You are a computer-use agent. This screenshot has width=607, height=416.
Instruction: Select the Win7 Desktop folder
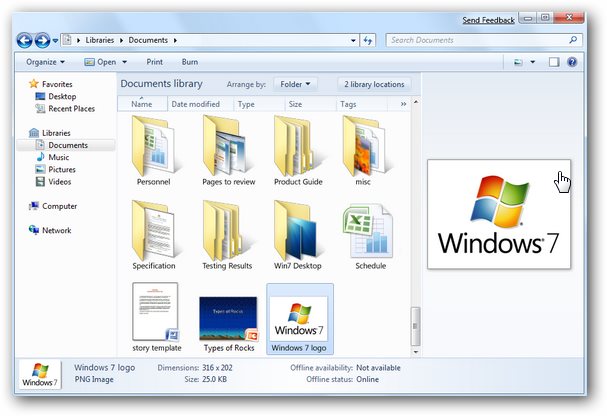pyautogui.click(x=298, y=235)
